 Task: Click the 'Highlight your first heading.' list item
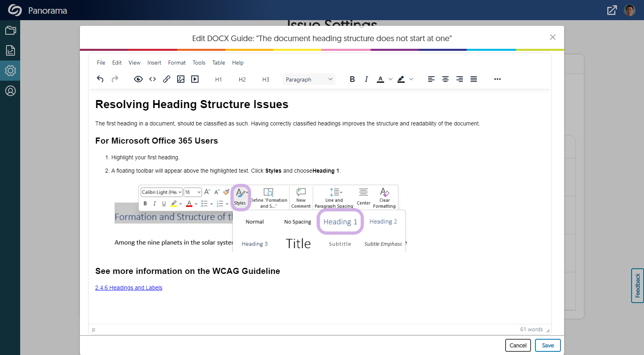click(145, 157)
